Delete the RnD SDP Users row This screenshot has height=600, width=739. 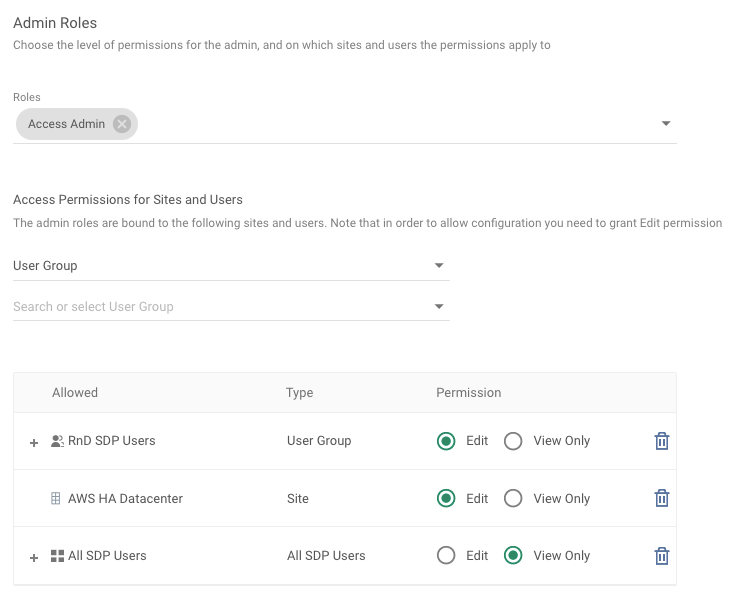pyautogui.click(x=661, y=441)
